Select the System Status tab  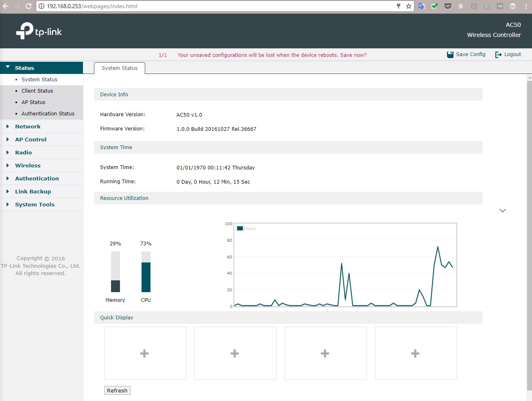[x=120, y=68]
